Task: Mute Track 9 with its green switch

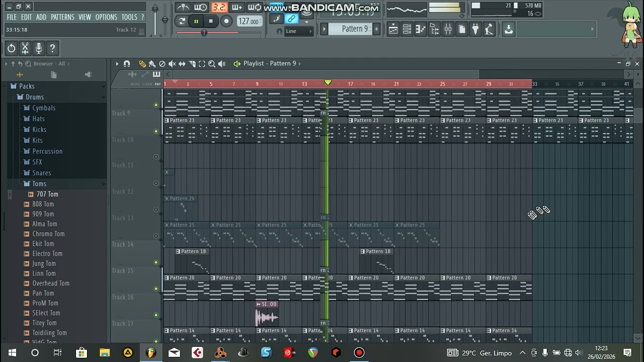Action: click(156, 105)
